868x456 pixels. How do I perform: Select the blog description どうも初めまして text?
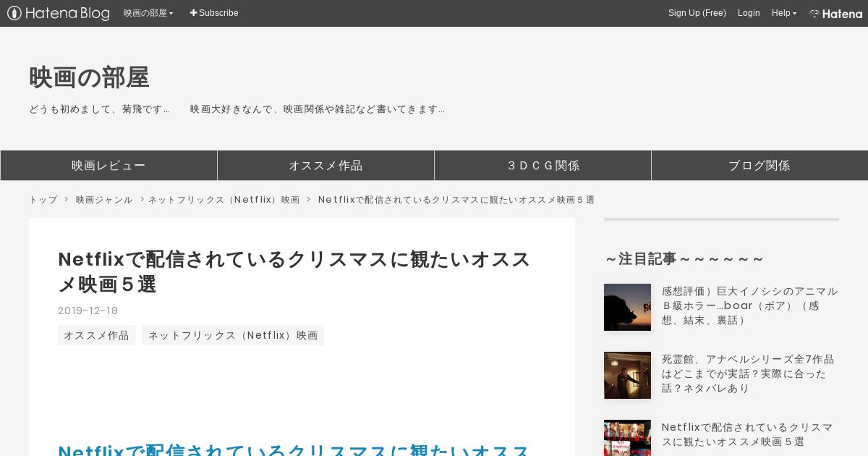coord(237,109)
